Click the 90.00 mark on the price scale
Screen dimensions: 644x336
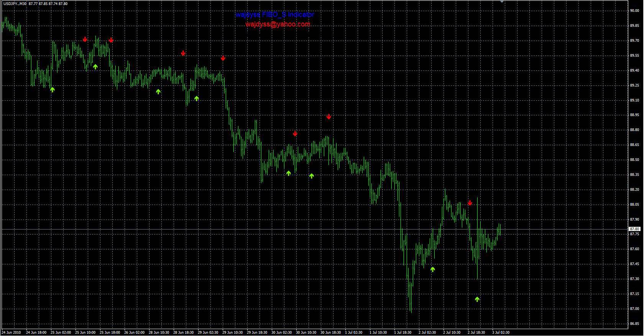634,11
